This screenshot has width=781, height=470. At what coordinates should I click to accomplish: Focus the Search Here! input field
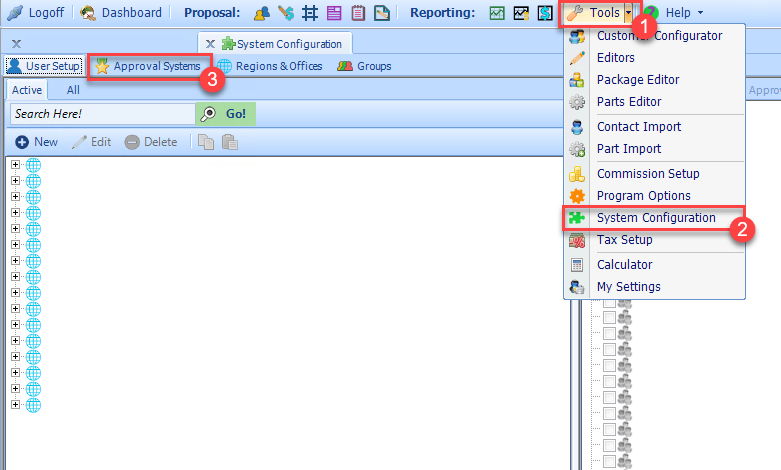click(103, 114)
